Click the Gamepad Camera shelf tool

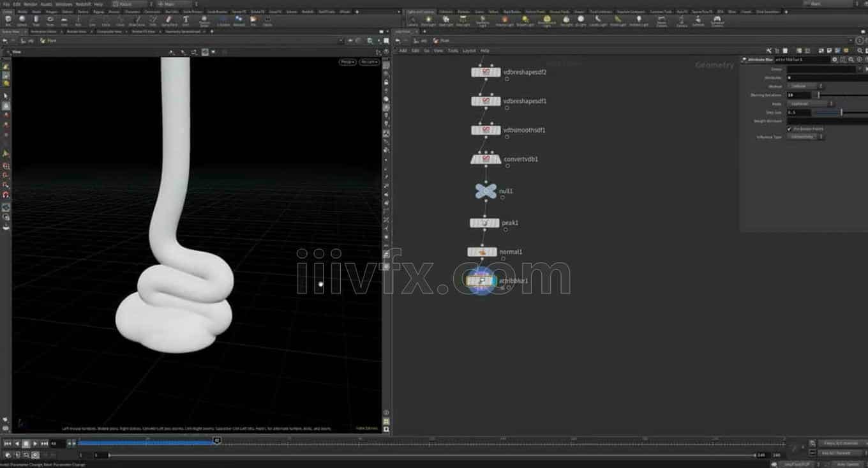point(717,20)
